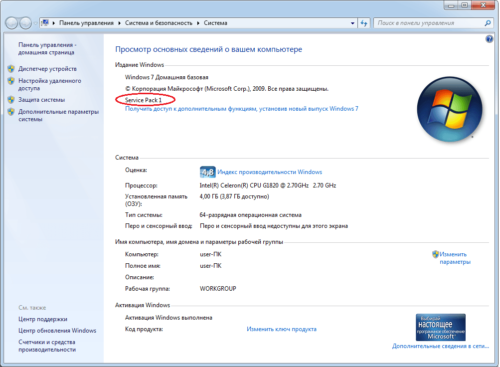Click 64-разрядная операционная система text
Viewport: 500px width, 367px height.
(250, 215)
